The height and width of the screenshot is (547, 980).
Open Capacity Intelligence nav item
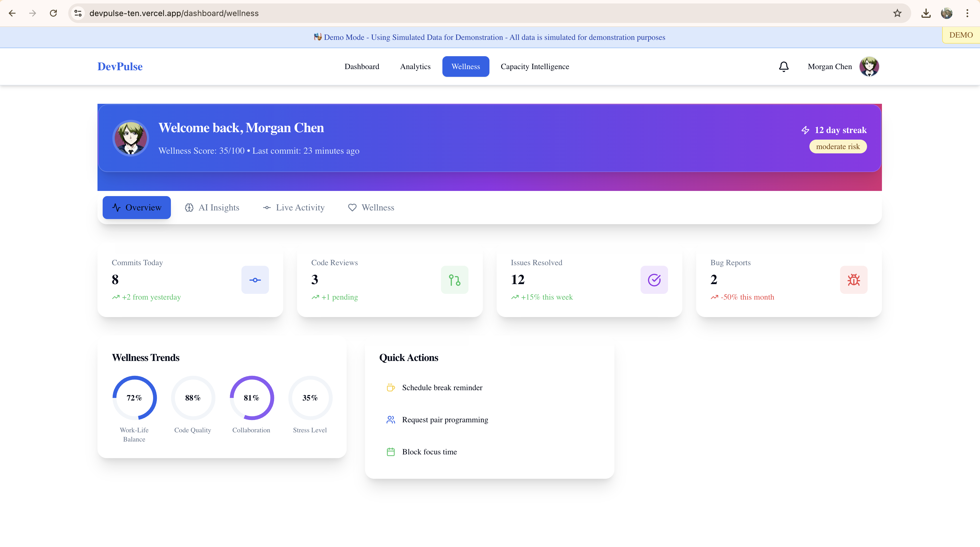(x=534, y=67)
